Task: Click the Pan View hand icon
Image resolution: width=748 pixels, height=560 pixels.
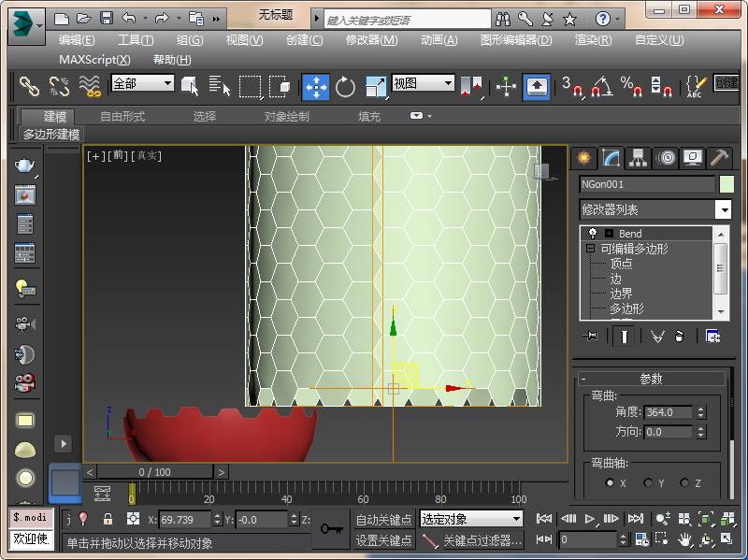Action: click(x=684, y=539)
